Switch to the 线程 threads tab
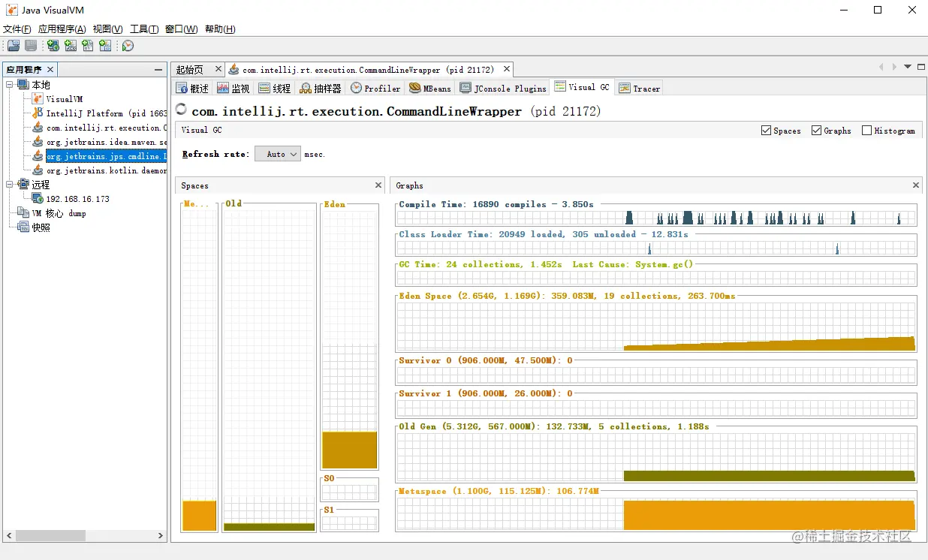The image size is (928, 560). [275, 88]
